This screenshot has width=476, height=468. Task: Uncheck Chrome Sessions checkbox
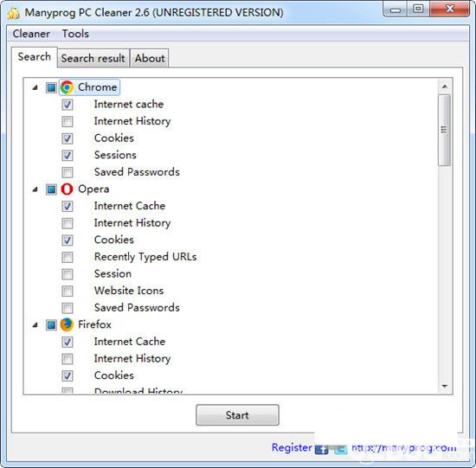click(68, 156)
